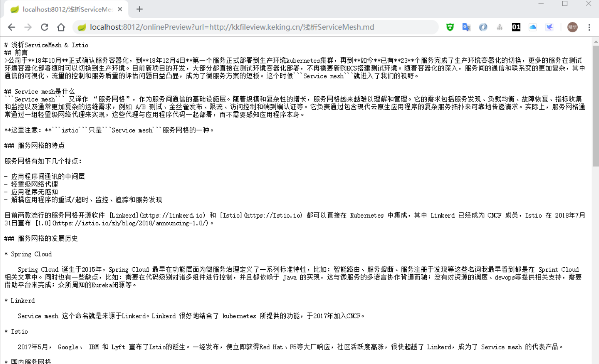Click the line starting 'Service mesh 这个命名就是来源于Linkerd'
599x364 pixels.
[x=191, y=316]
